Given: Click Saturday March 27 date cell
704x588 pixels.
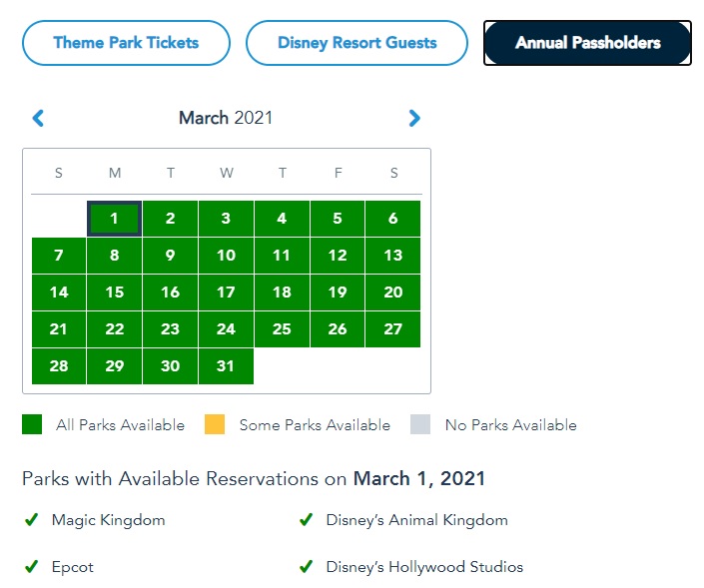Looking at the screenshot, I should [x=393, y=329].
